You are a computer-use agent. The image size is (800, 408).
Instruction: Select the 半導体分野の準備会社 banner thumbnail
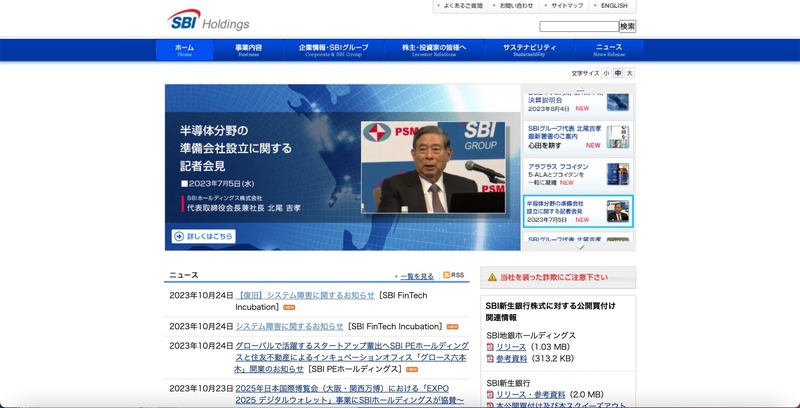(x=578, y=211)
